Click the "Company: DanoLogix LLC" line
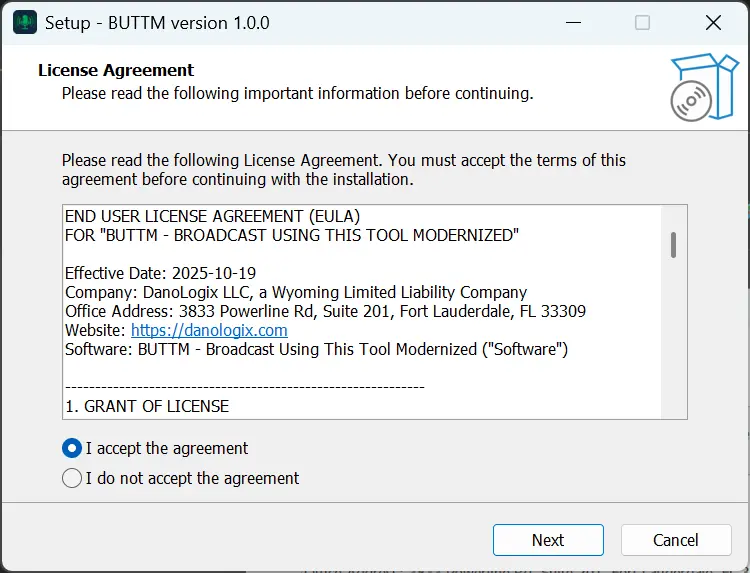750x573 pixels. [295, 292]
